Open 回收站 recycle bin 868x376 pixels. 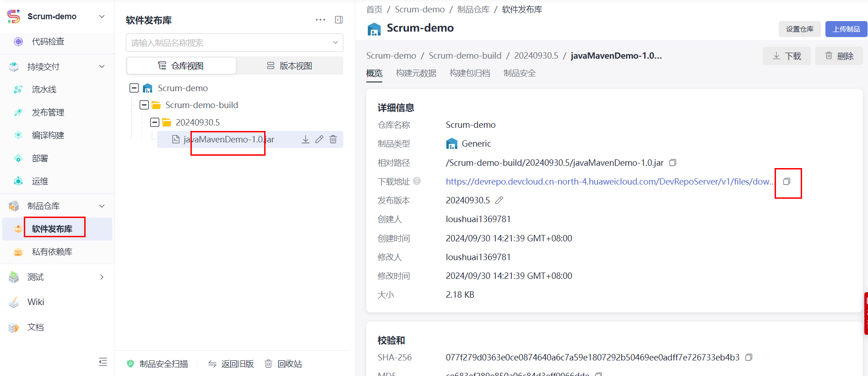(x=283, y=364)
